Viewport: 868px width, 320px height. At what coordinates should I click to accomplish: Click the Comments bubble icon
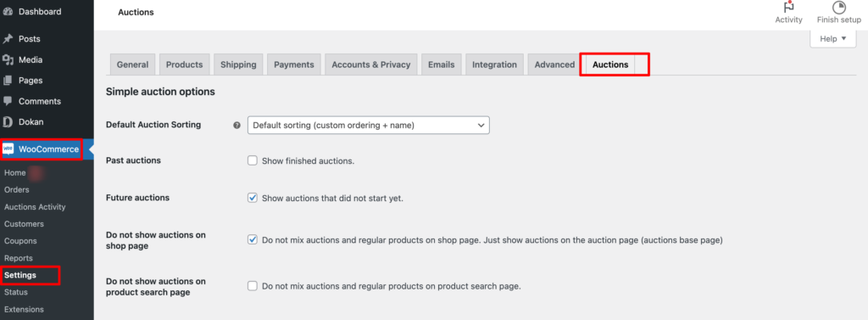(8, 102)
